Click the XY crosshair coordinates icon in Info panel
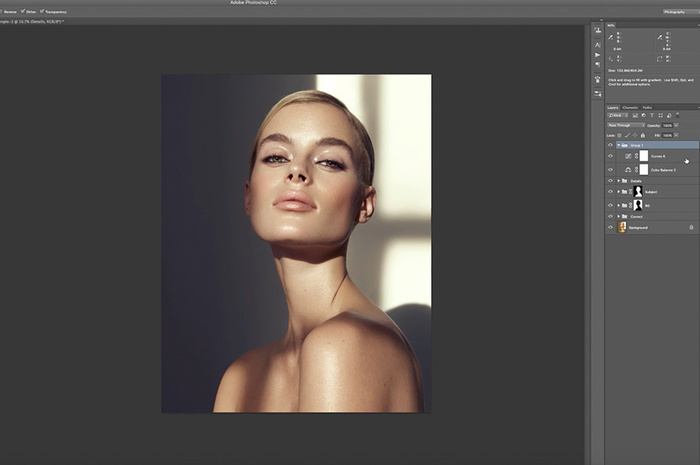 [610, 59]
